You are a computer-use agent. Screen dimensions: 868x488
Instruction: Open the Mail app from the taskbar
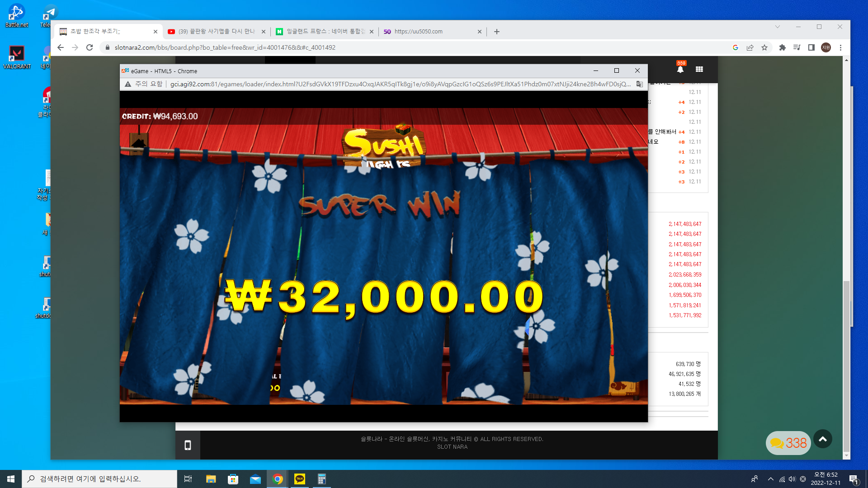pyautogui.click(x=255, y=479)
